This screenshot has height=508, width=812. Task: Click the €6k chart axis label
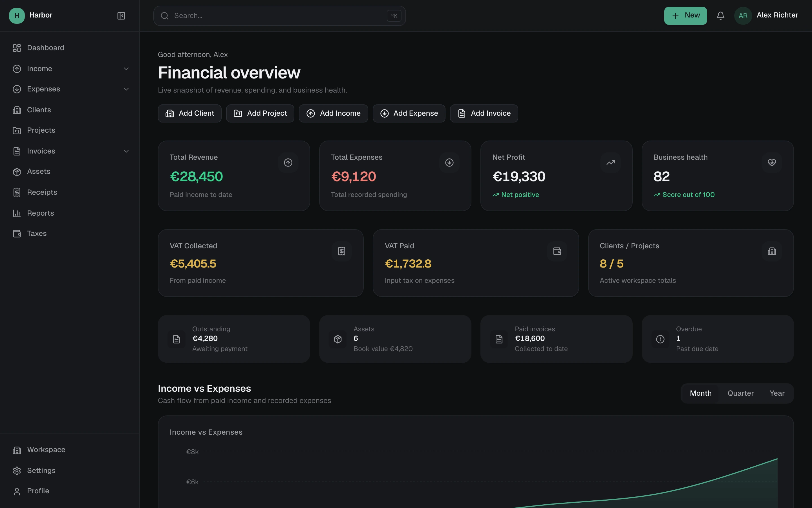pyautogui.click(x=192, y=482)
